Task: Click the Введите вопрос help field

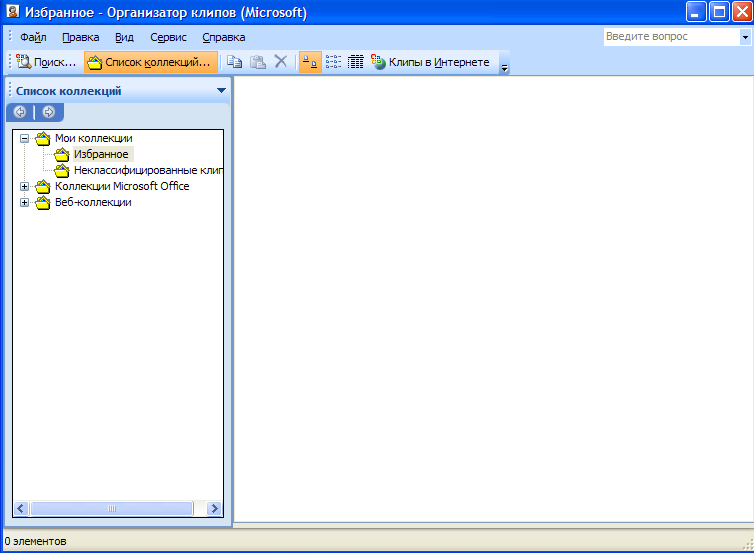Action: [x=672, y=37]
